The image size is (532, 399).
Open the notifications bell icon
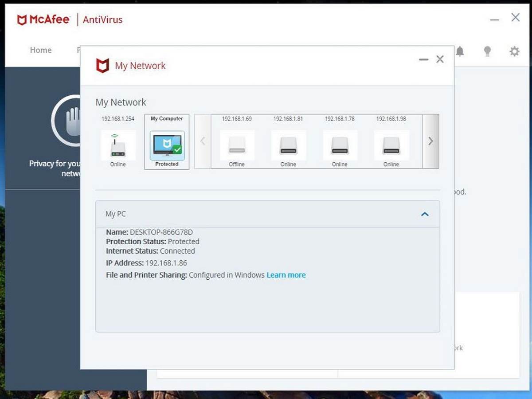point(460,51)
